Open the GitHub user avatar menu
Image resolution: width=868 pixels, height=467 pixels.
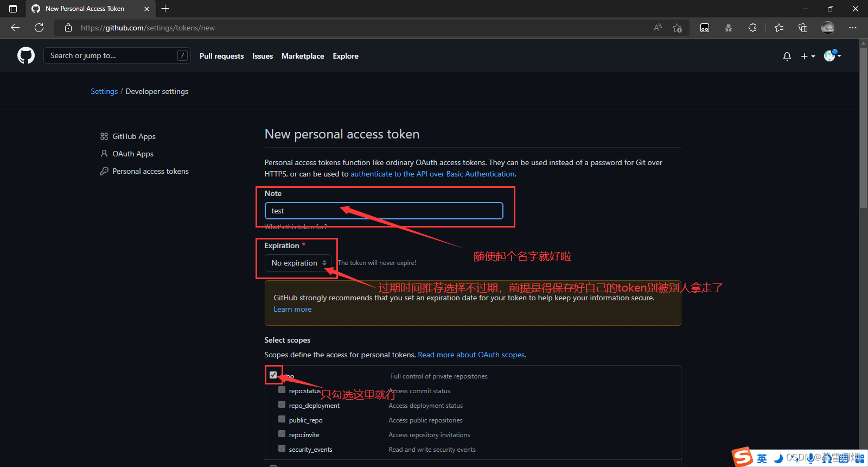(832, 55)
